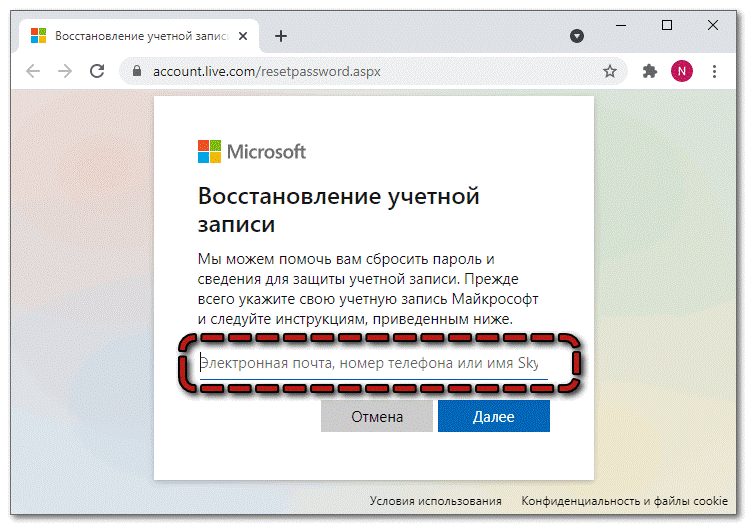Focus the Электронная почта input field
Screen dimensions: 748x526
tap(374, 363)
